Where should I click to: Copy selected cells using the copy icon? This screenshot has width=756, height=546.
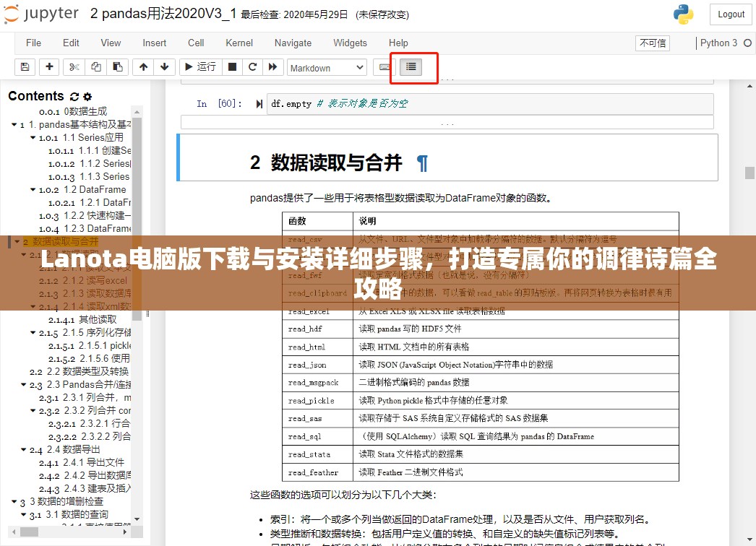point(95,66)
